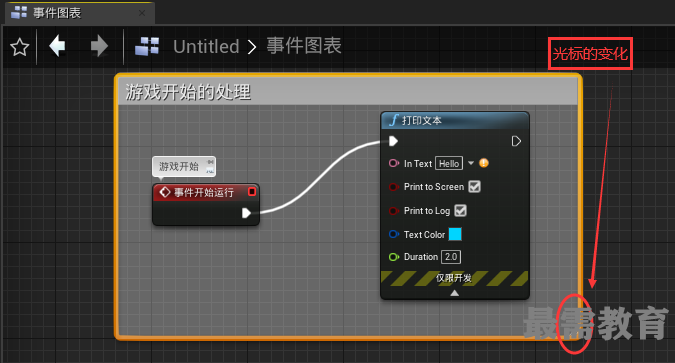Collapse the node with bottom arrow
This screenshot has height=363, width=675.
point(454,293)
